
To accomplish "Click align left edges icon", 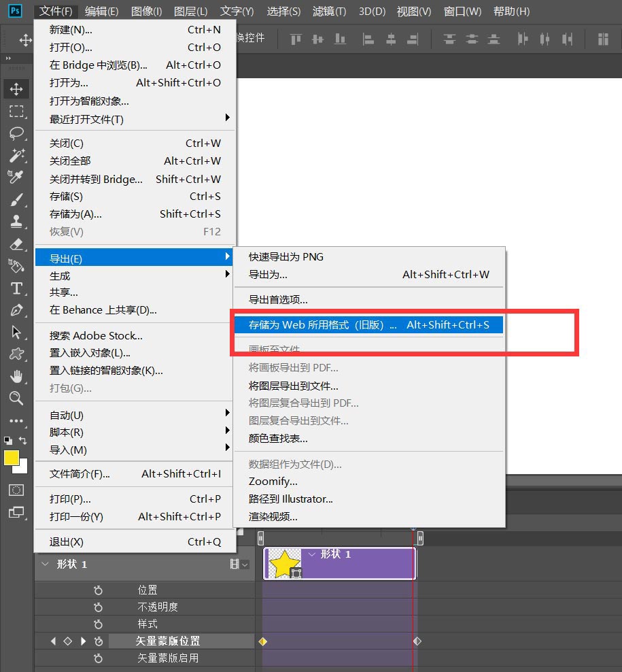I will click(368, 39).
